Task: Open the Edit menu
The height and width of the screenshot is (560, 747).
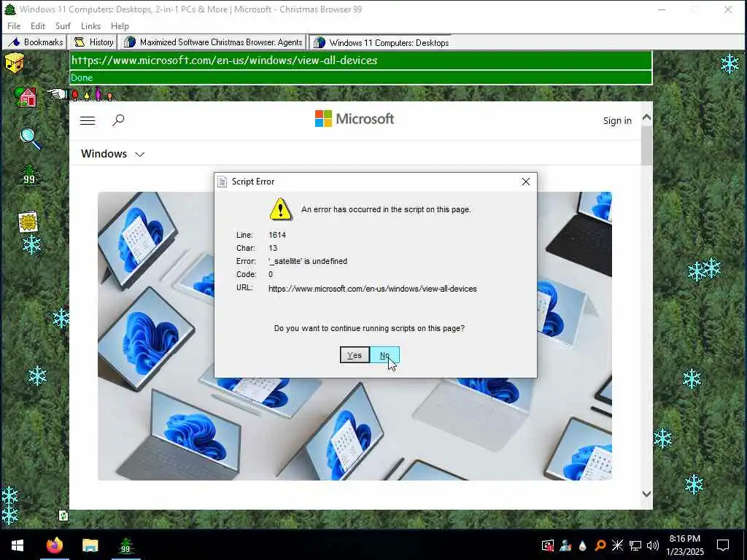Action: pos(38,26)
